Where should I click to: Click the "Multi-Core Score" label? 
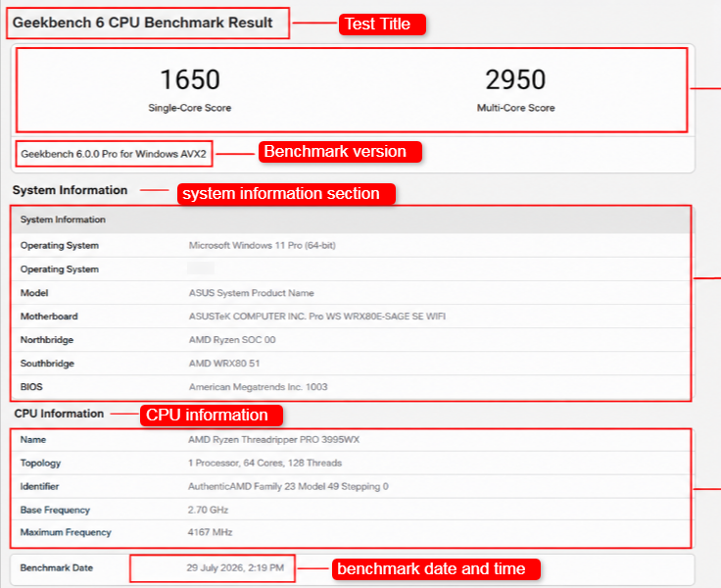[515, 108]
